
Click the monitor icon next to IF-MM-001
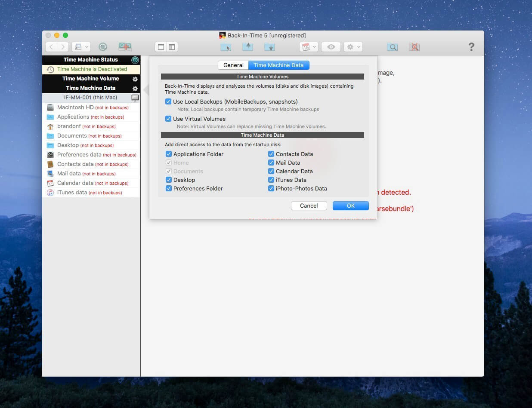click(x=135, y=98)
